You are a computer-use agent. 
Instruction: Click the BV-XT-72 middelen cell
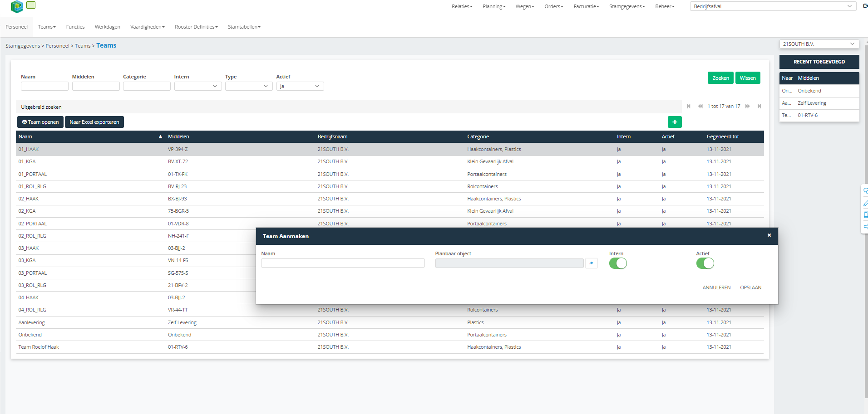coord(178,161)
